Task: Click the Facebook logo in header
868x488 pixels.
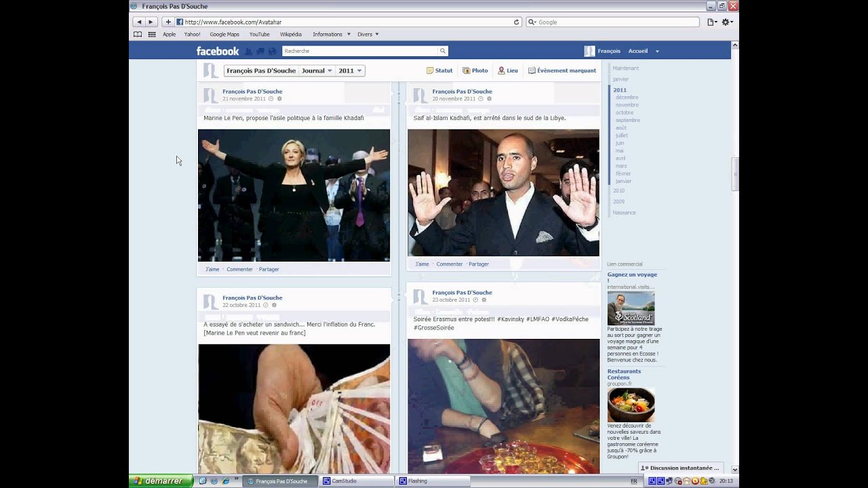Action: tap(217, 51)
